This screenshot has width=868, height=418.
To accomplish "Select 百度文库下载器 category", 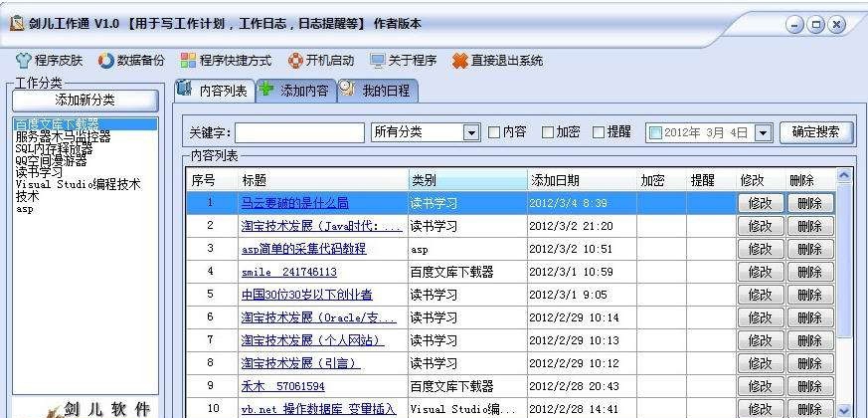I will 85,123.
